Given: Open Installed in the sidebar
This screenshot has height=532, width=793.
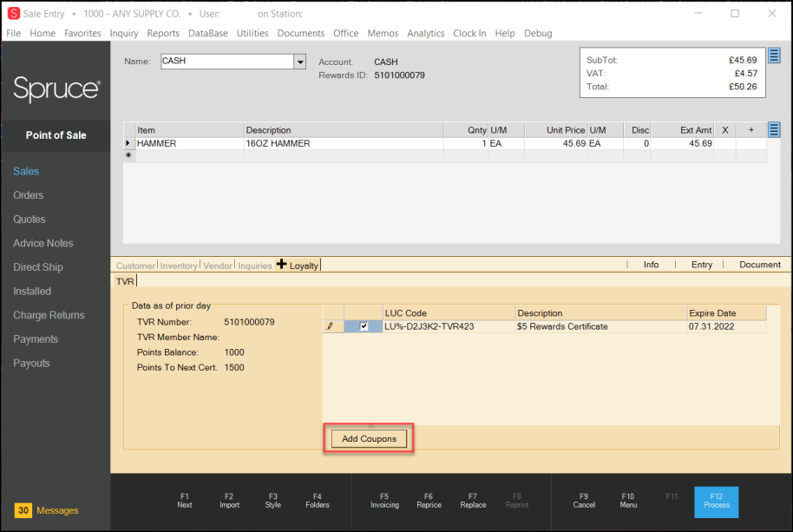Looking at the screenshot, I should tap(32, 292).
